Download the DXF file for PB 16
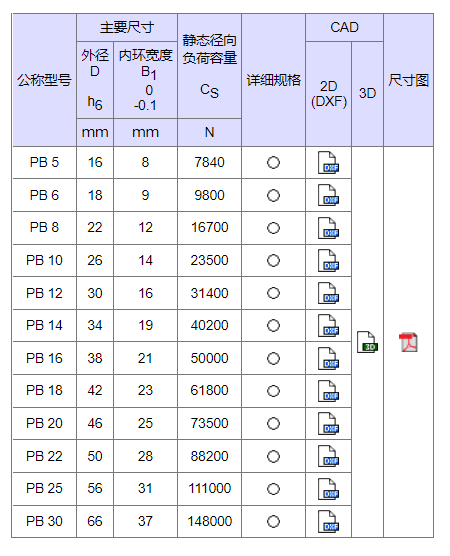The width and height of the screenshot is (450, 556). point(328,358)
